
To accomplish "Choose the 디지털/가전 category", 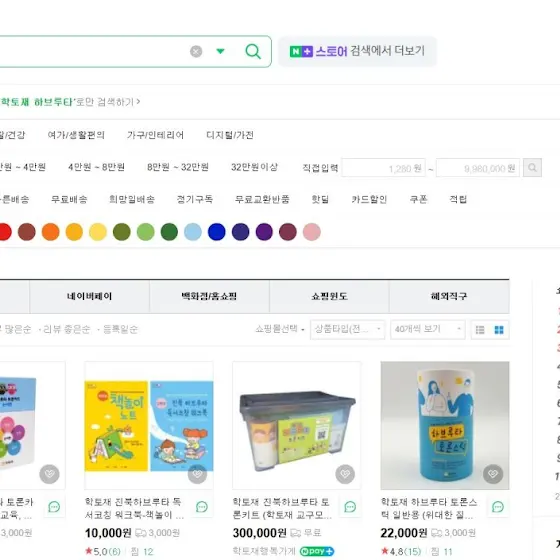I will pos(230,135).
